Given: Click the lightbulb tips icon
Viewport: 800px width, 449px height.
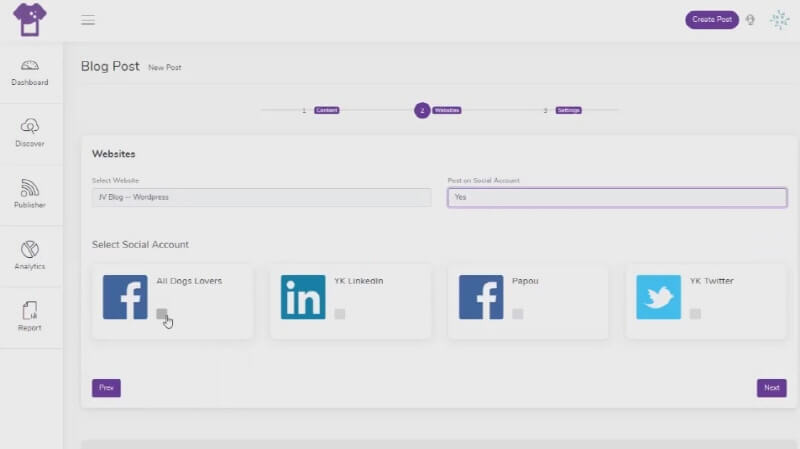Looking at the screenshot, I should (750, 20).
